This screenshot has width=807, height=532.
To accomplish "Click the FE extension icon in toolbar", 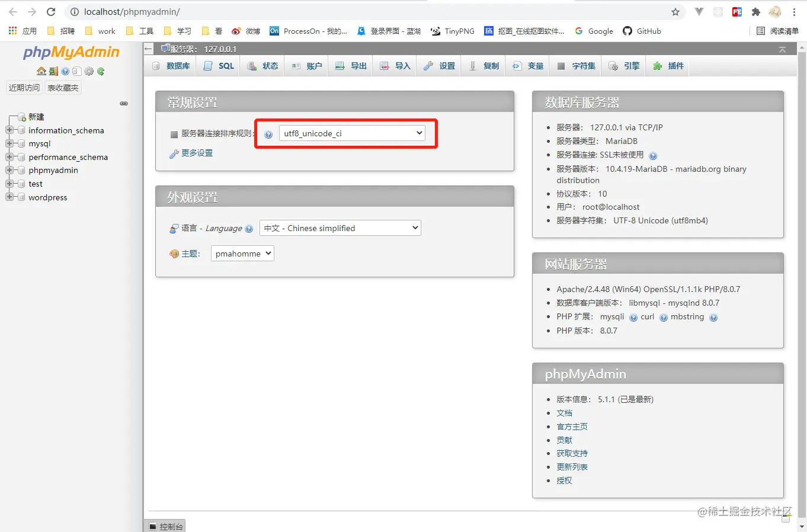I will tap(737, 12).
